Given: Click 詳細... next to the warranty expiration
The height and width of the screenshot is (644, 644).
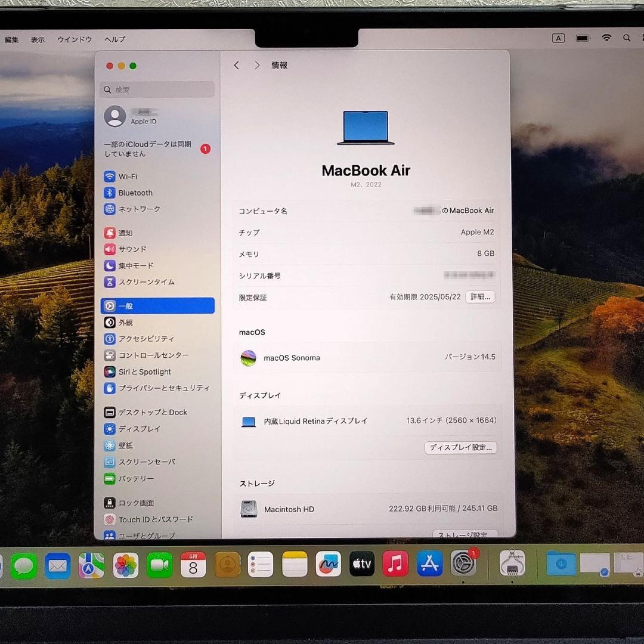Looking at the screenshot, I should pos(480,296).
